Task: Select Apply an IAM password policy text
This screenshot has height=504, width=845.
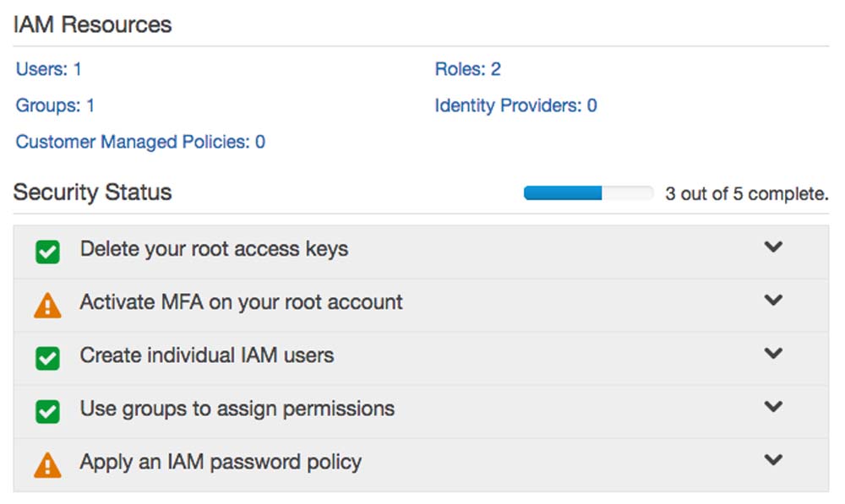Action: (x=221, y=462)
